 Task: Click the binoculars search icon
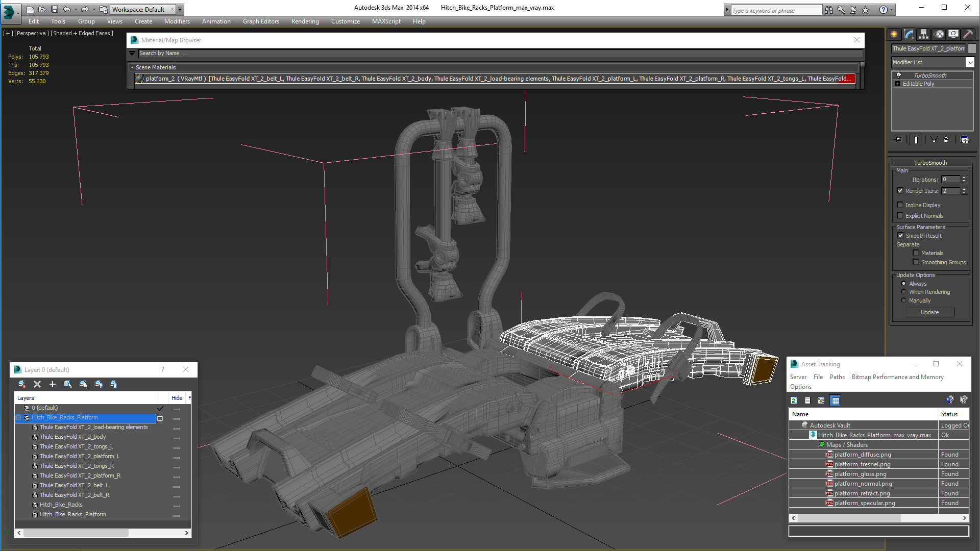point(828,10)
